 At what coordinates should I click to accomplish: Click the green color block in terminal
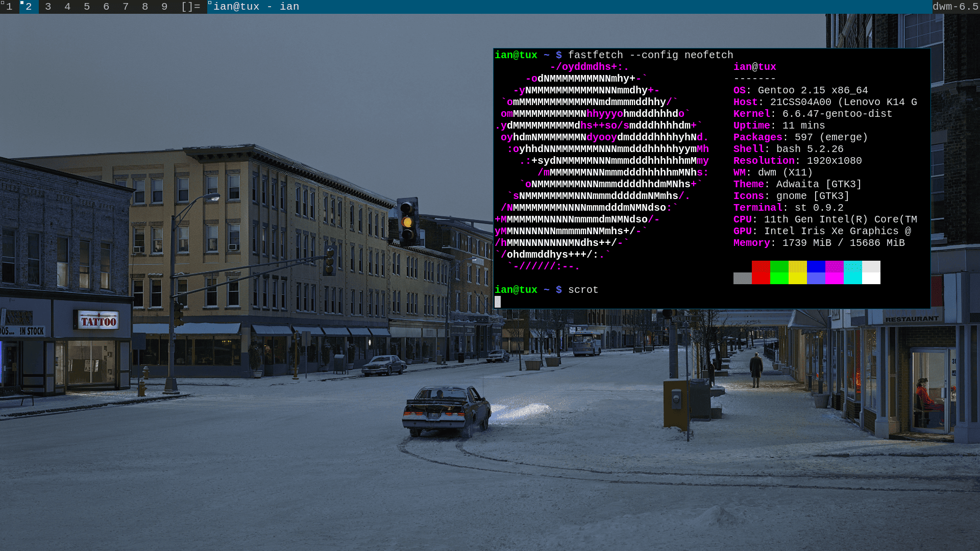(779, 272)
